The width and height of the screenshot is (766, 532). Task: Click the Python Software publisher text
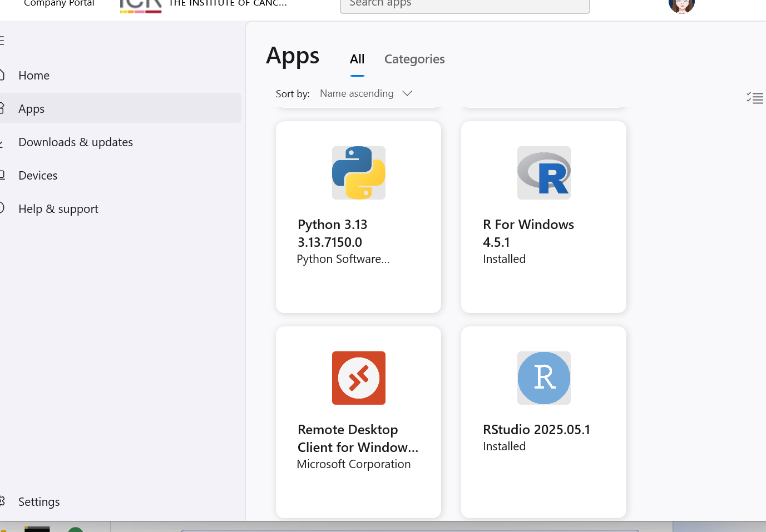click(x=343, y=259)
